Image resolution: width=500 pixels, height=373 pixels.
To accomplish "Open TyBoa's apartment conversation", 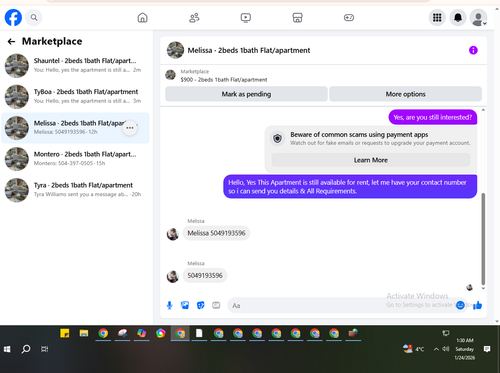I will click(75, 96).
